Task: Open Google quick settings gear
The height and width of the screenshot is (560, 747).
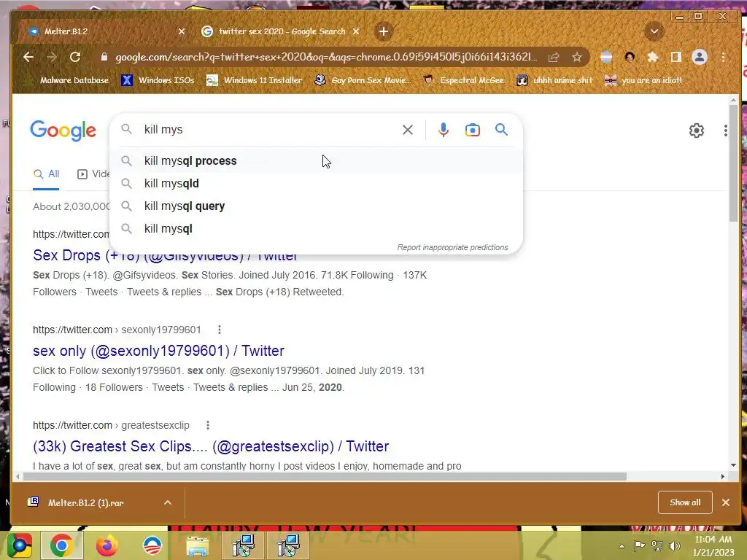Action: [697, 130]
